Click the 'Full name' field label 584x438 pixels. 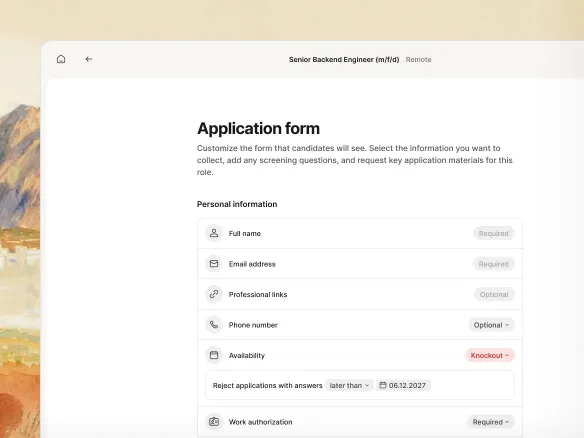(245, 234)
